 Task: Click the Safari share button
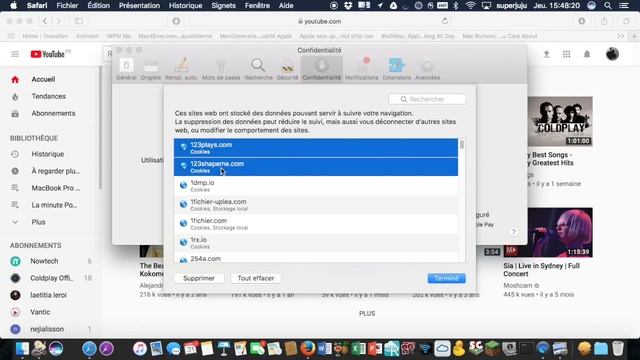point(604,21)
